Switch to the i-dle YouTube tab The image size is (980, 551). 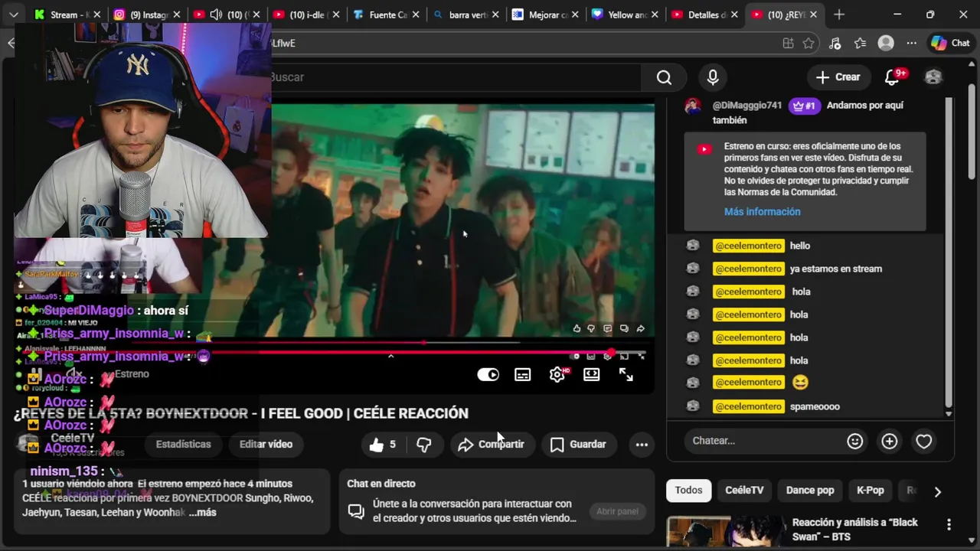pos(305,15)
